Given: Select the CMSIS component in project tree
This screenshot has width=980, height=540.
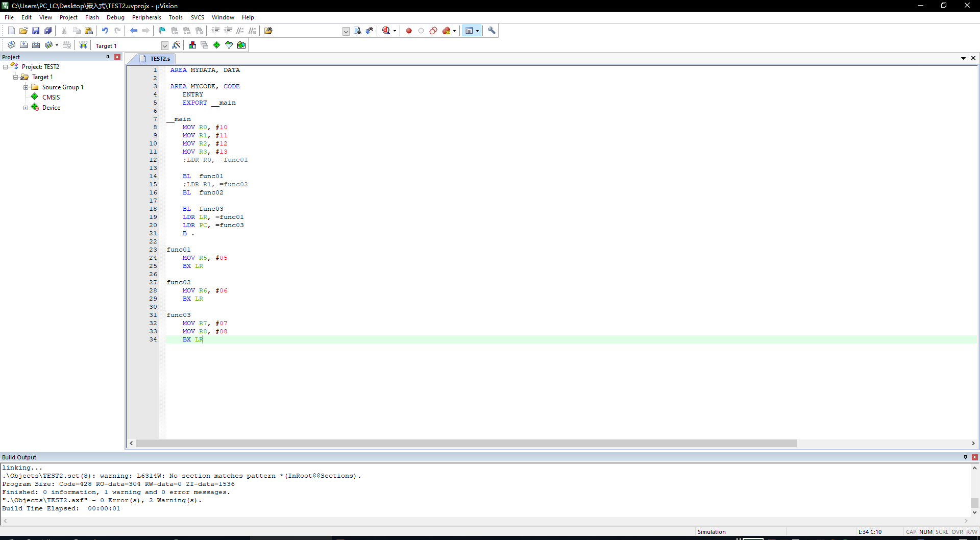Looking at the screenshot, I should pos(51,97).
